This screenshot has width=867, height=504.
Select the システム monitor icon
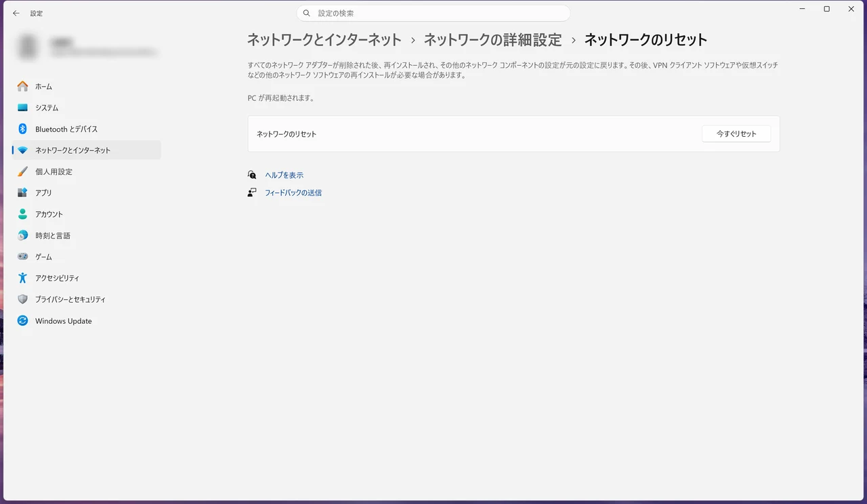click(x=23, y=108)
